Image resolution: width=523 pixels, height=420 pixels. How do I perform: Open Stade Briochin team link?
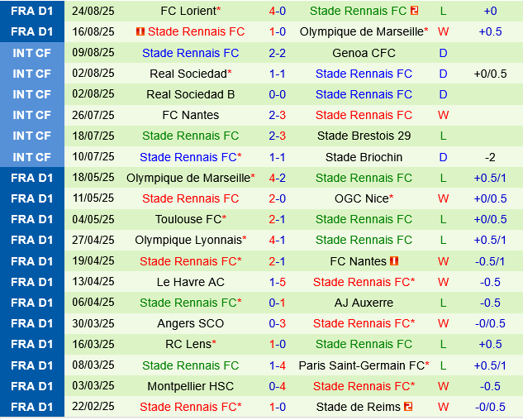coord(364,157)
